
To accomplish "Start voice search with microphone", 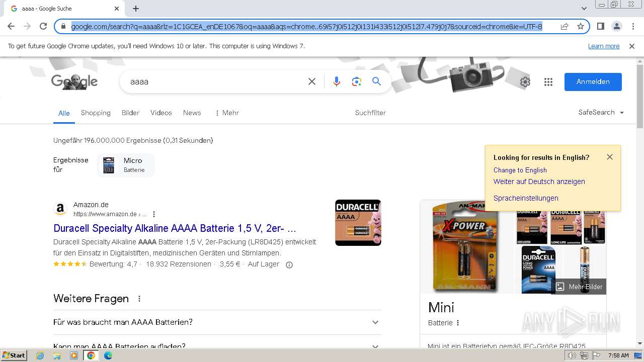I will [337, 81].
